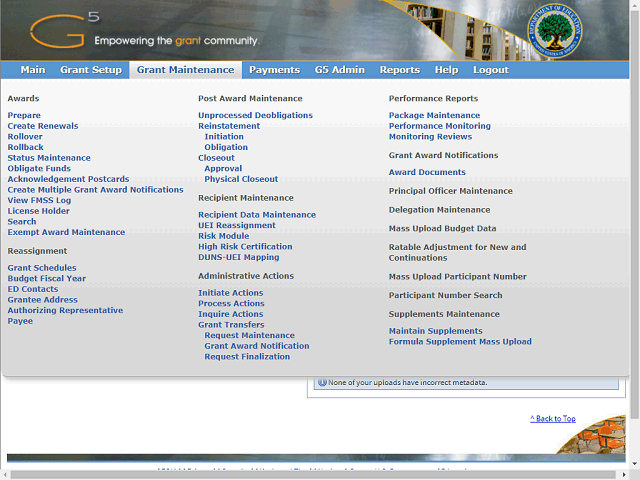Open Obligate Funds link
The width and height of the screenshot is (640, 480).
(39, 168)
